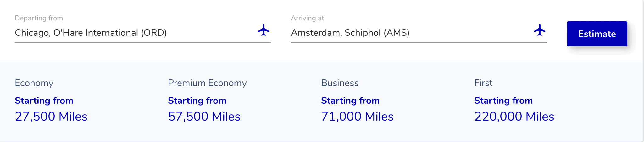Select the Business cabin heading

[x=340, y=83]
